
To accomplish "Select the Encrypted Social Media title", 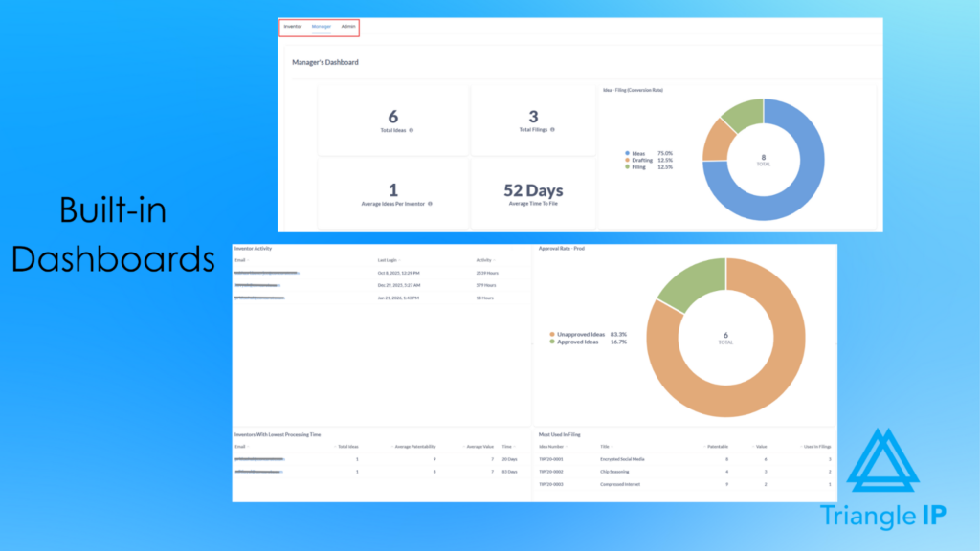I will (623, 459).
